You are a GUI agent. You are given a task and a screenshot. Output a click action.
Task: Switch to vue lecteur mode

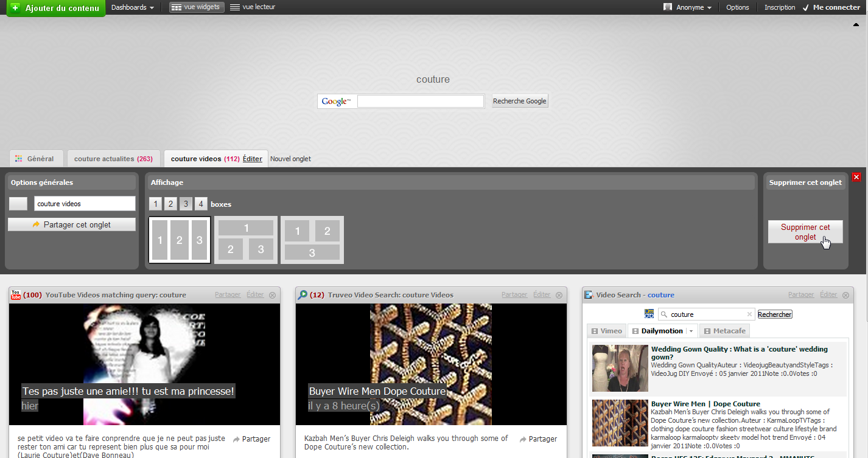(x=253, y=7)
